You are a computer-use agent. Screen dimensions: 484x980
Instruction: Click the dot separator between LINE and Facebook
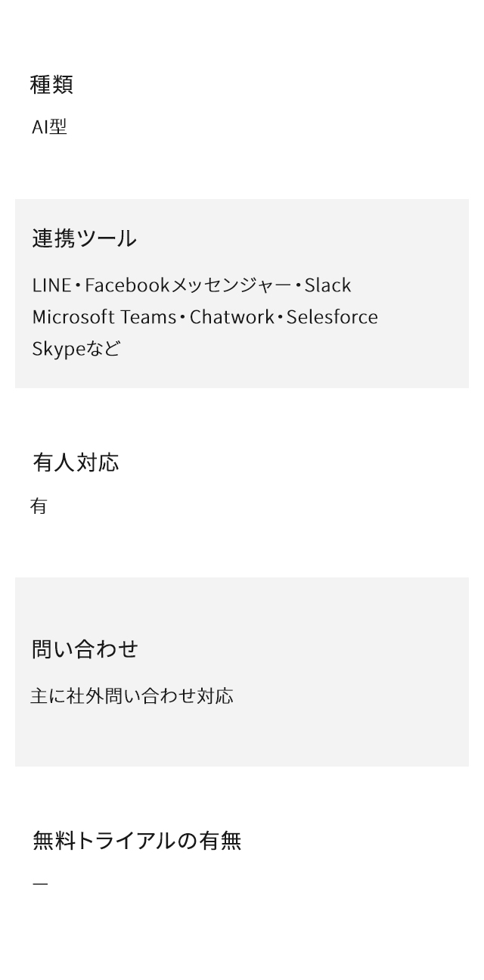pyautogui.click(x=77, y=286)
